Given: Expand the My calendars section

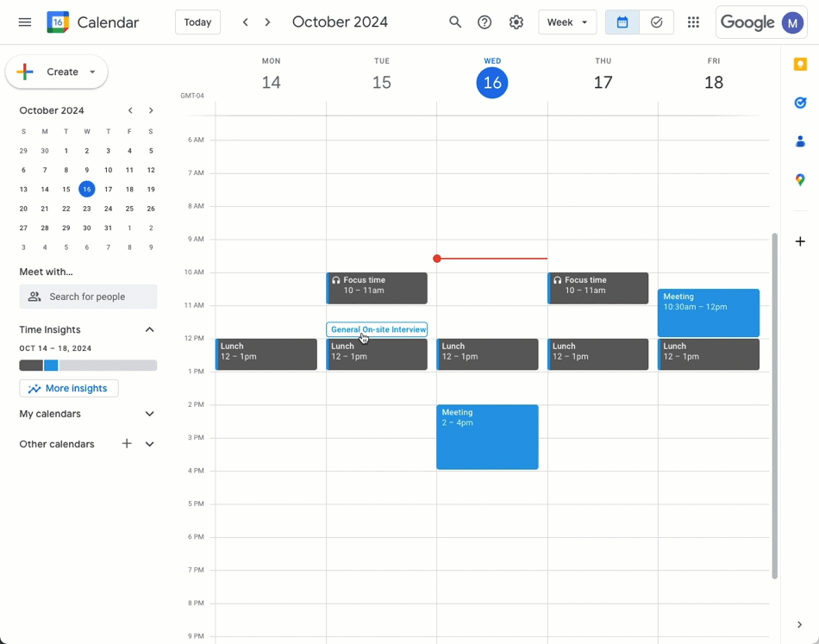Looking at the screenshot, I should coord(149,414).
